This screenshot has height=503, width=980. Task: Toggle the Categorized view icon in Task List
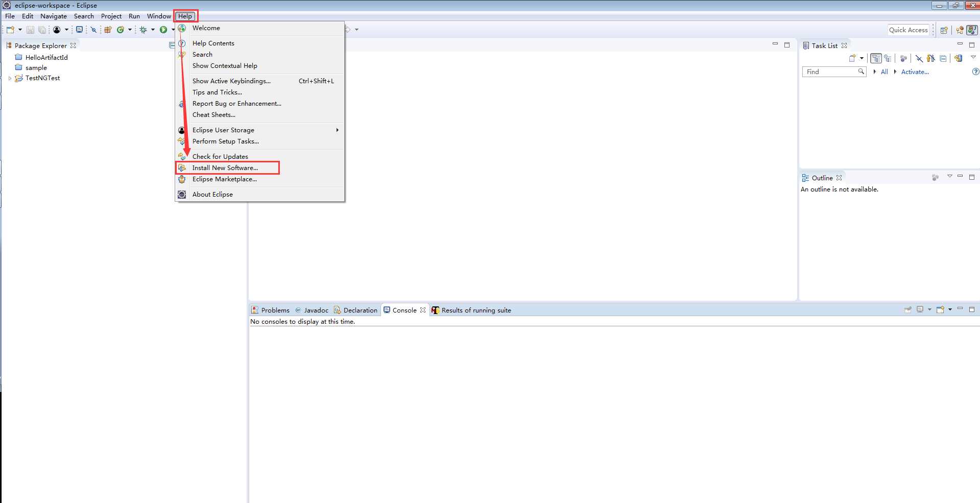876,58
